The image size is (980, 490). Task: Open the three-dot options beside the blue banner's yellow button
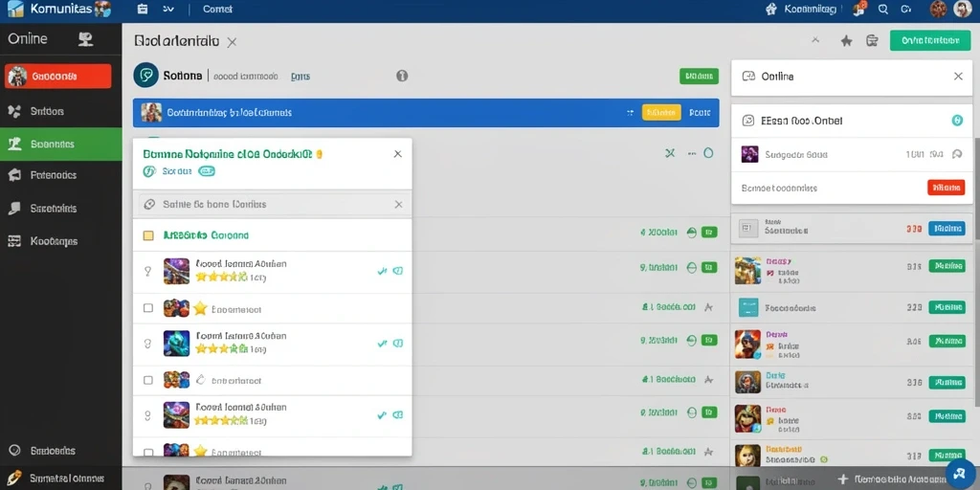click(x=630, y=113)
